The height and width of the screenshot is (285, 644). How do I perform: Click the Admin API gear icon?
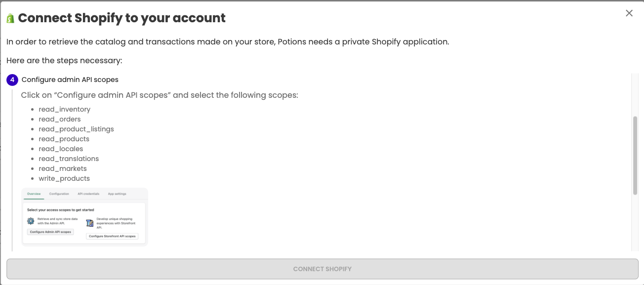31,221
